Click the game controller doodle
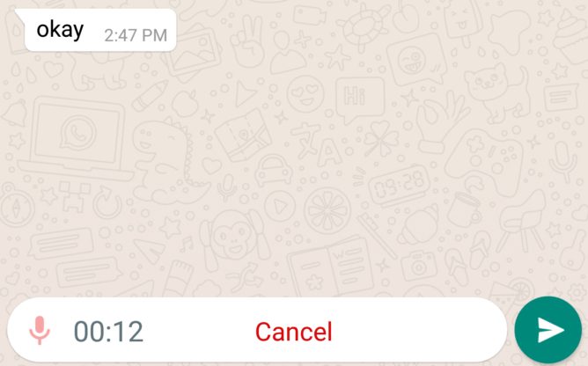This screenshot has width=588, height=366. 484,162
